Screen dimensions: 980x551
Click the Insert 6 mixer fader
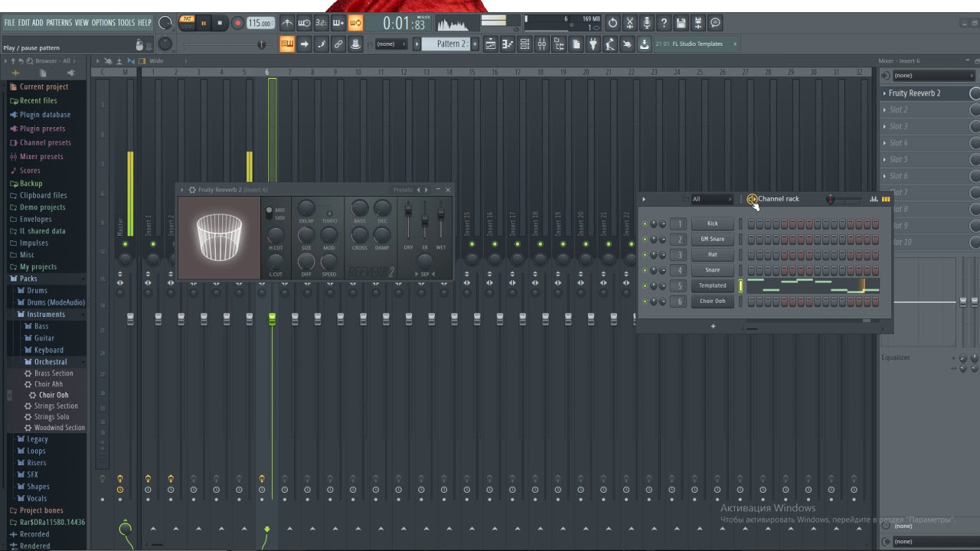point(272,319)
